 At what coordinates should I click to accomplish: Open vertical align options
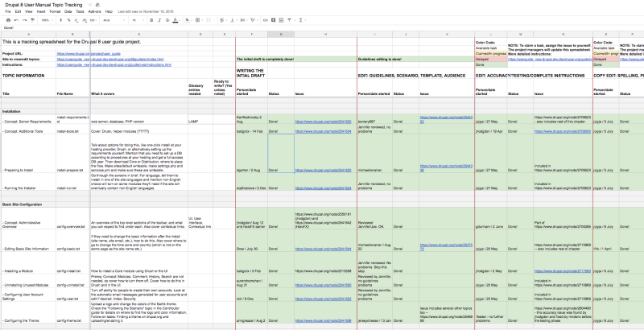(x=233, y=20)
